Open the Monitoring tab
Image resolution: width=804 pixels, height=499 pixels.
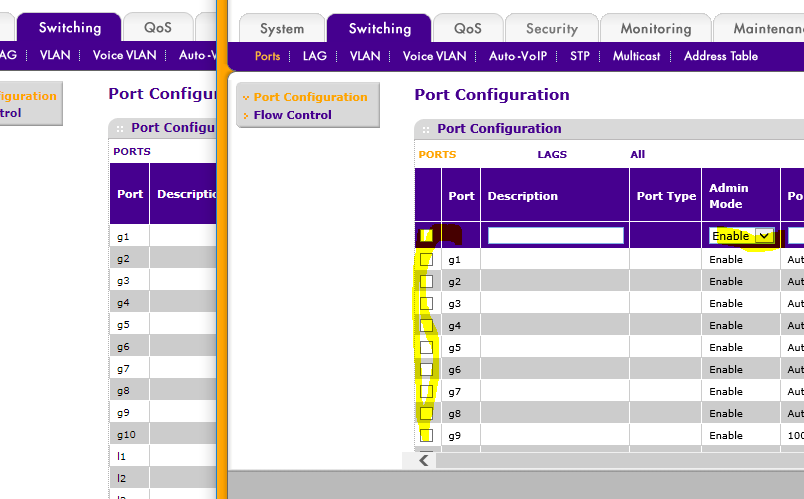click(x=655, y=29)
